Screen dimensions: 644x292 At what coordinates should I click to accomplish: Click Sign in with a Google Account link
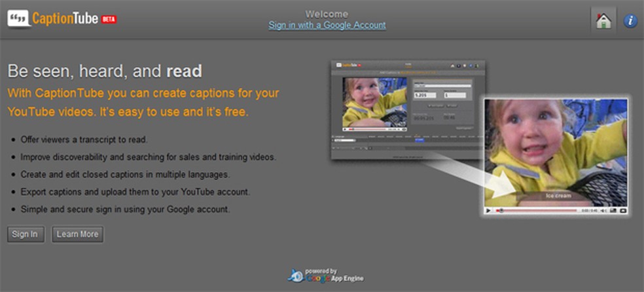point(327,25)
